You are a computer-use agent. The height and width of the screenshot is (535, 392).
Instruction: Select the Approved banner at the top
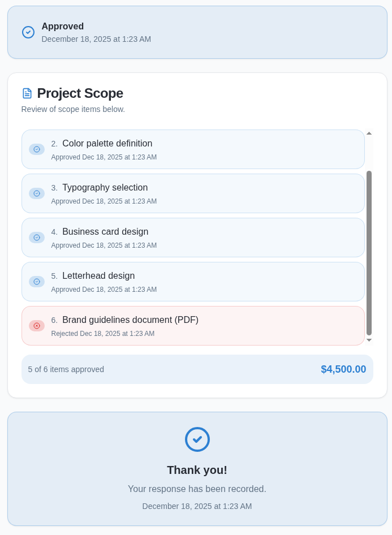[197, 32]
